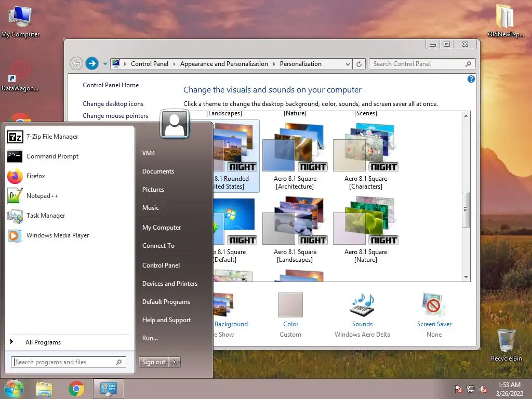Click the refresh button in address bar
The image size is (532, 399).
359,64
